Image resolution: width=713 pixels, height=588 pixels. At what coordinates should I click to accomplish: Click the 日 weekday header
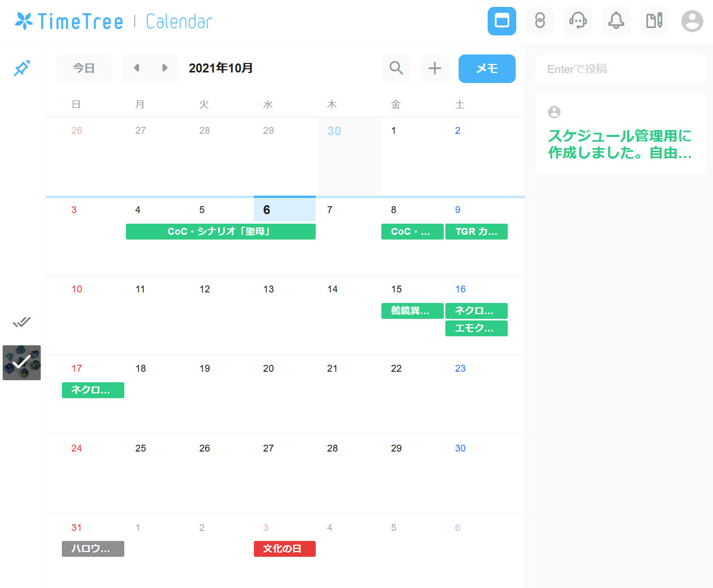76,105
